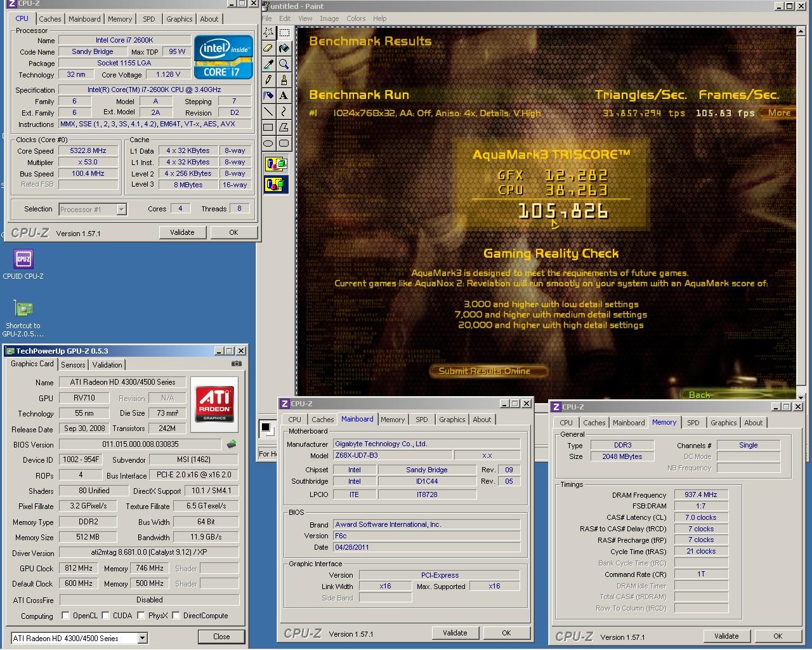The height and width of the screenshot is (650, 812).
Task: Select the Text tool in Paint
Action: (x=284, y=96)
